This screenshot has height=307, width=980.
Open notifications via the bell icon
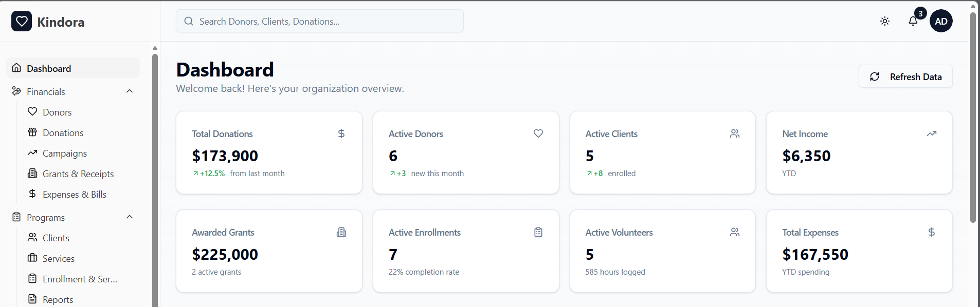click(913, 21)
